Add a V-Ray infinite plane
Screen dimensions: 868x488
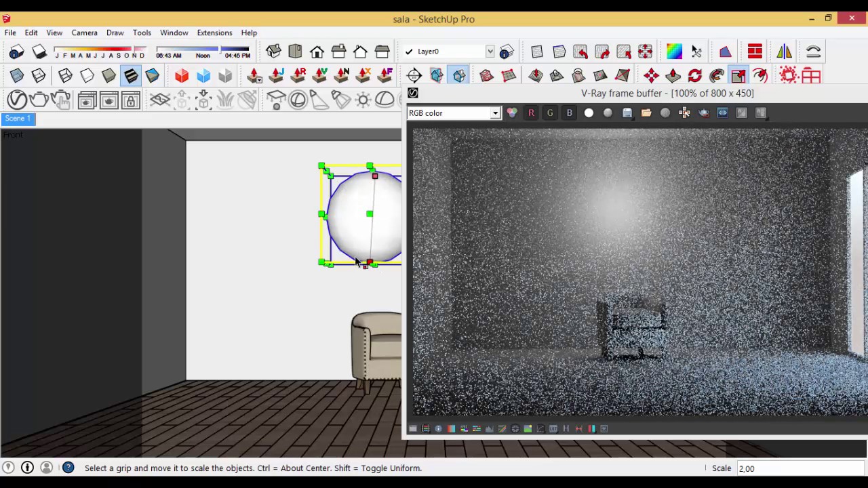pyautogui.click(x=160, y=100)
